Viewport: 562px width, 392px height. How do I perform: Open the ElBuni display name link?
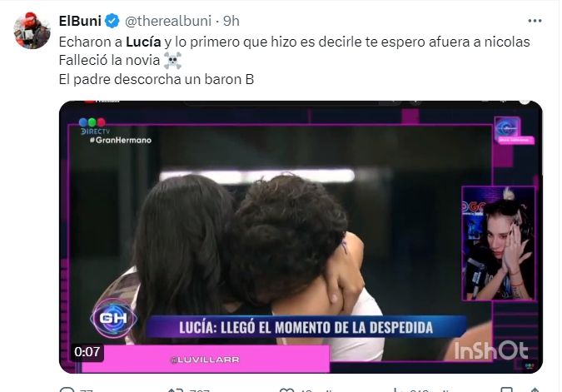pyautogui.click(x=80, y=21)
